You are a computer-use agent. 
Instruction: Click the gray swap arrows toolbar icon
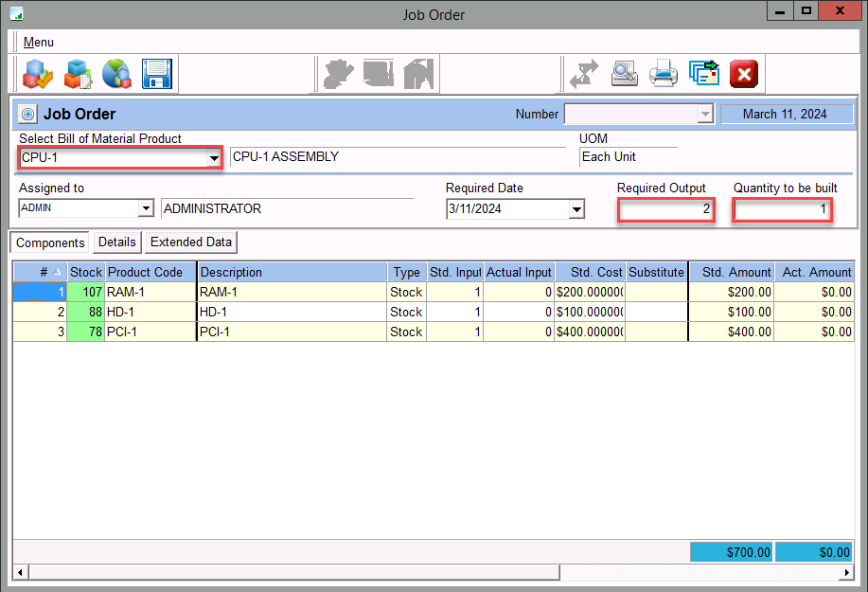pos(583,73)
